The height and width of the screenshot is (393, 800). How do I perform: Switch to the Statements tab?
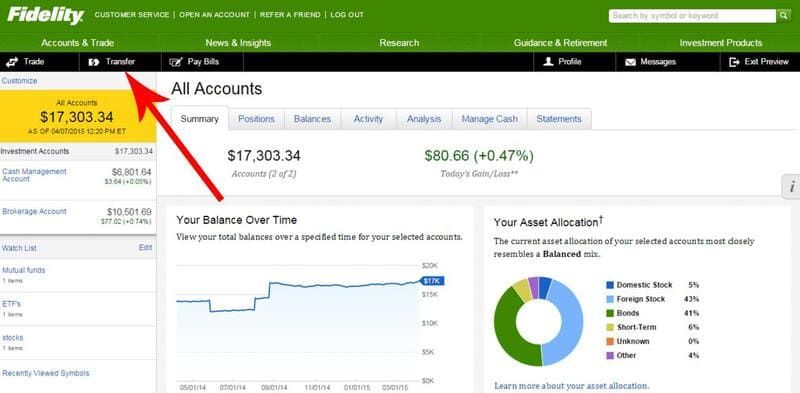tap(559, 118)
